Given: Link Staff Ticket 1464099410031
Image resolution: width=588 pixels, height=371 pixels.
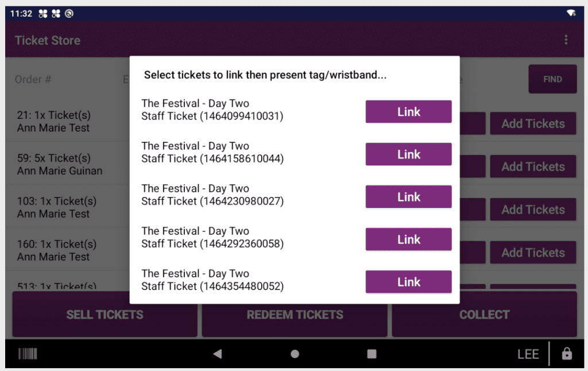Looking at the screenshot, I should coord(408,112).
